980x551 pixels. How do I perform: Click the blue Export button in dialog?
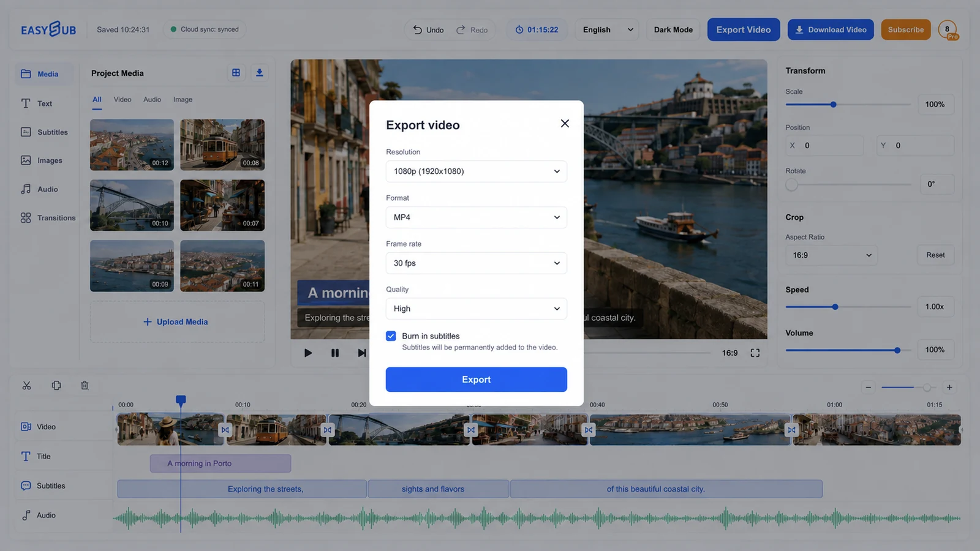[476, 380]
